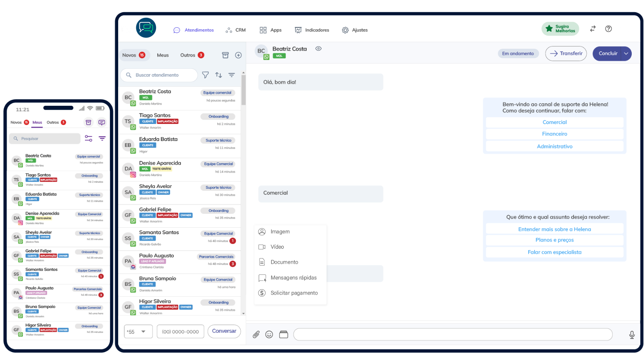Expand the Concluir dropdown arrow
The height and width of the screenshot is (356, 644).
point(626,54)
